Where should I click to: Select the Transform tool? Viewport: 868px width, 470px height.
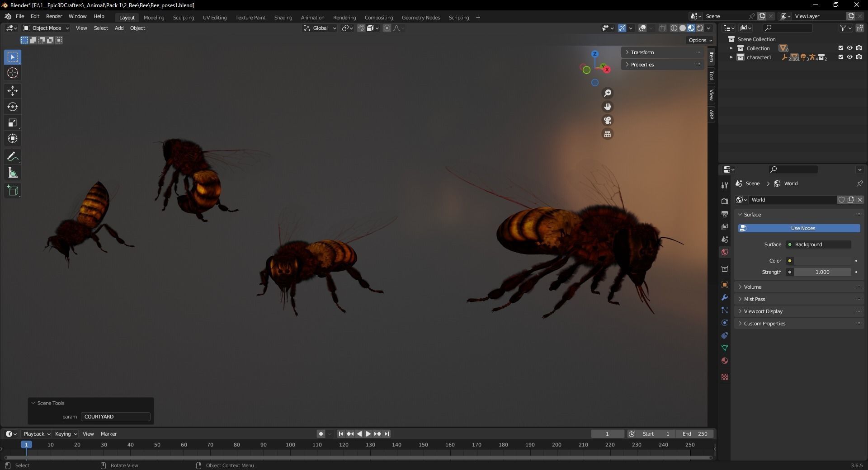pyautogui.click(x=13, y=138)
